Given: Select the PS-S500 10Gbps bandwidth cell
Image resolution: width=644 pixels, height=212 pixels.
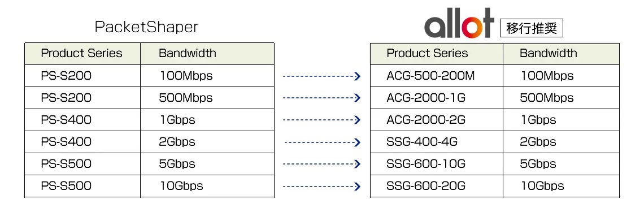Looking at the screenshot, I should point(207,185).
